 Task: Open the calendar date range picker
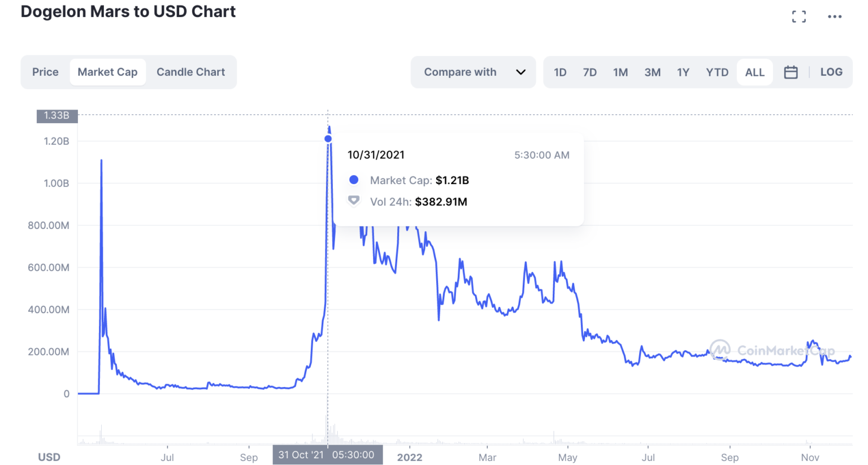[791, 72]
